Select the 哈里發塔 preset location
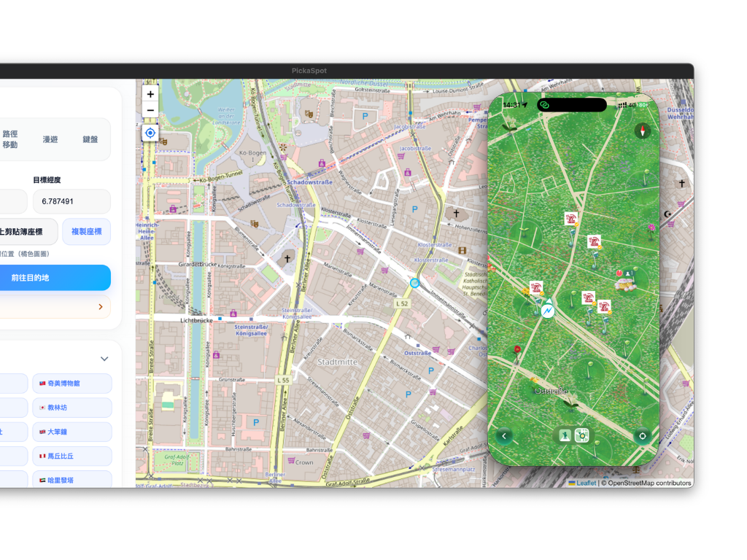This screenshot has width=747, height=560. pos(72,480)
